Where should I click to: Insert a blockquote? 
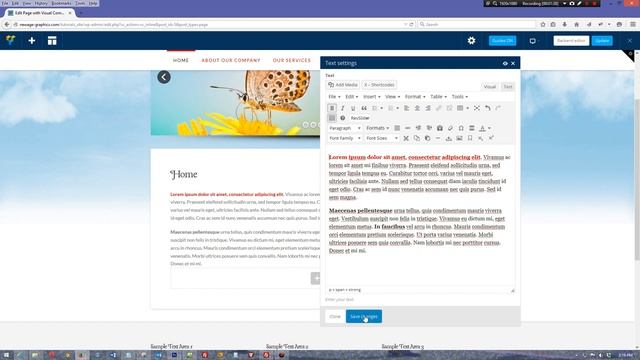pyautogui.click(x=364, y=108)
